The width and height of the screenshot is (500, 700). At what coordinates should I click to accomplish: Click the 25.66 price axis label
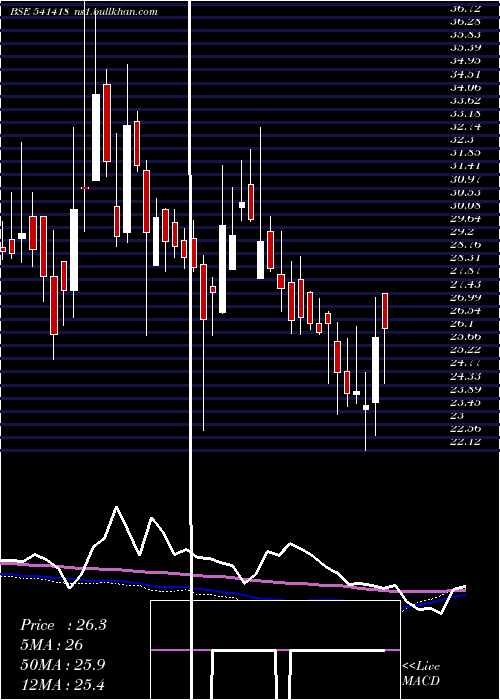(x=466, y=337)
